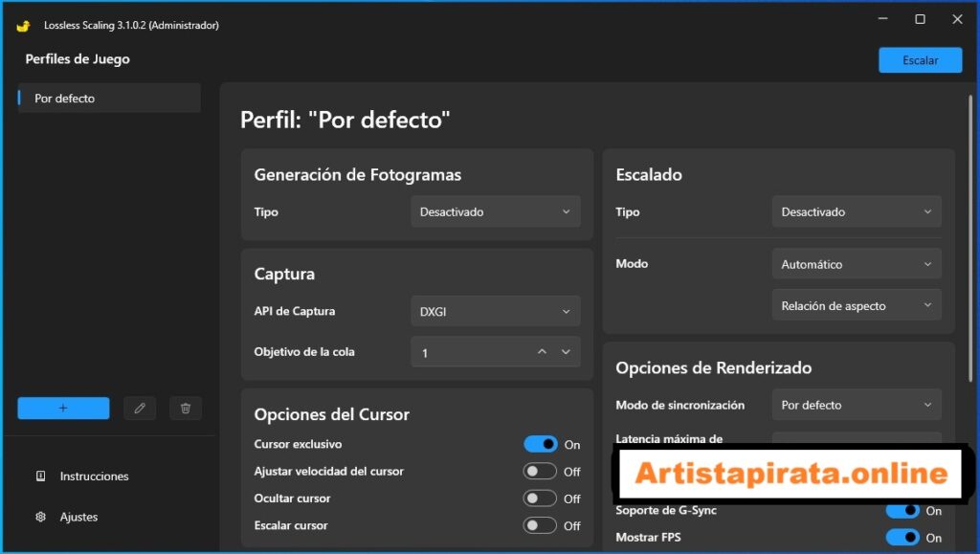Click the Opciones del Cursor heading
Screen dimensions: 980x554
pos(331,414)
